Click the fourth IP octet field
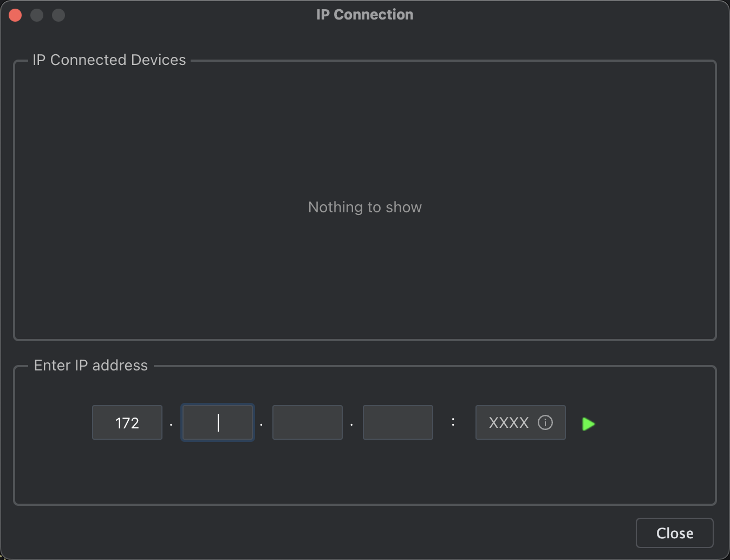The height and width of the screenshot is (560, 730). click(x=398, y=422)
